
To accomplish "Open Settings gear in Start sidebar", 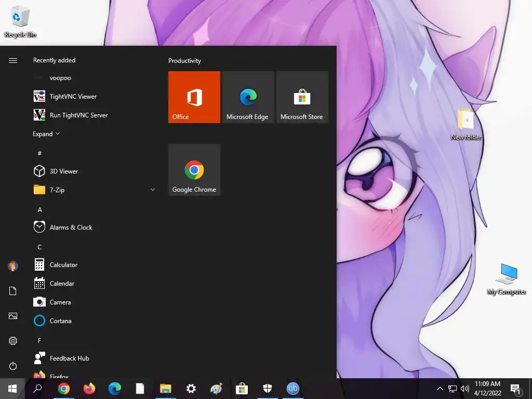I will [x=13, y=341].
